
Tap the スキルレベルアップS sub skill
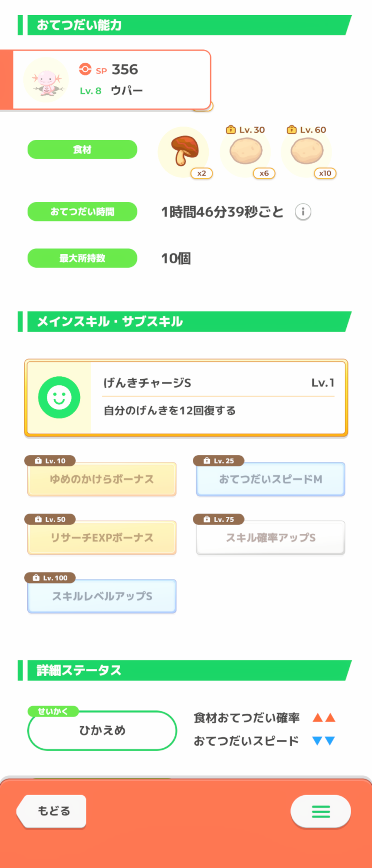point(102,596)
